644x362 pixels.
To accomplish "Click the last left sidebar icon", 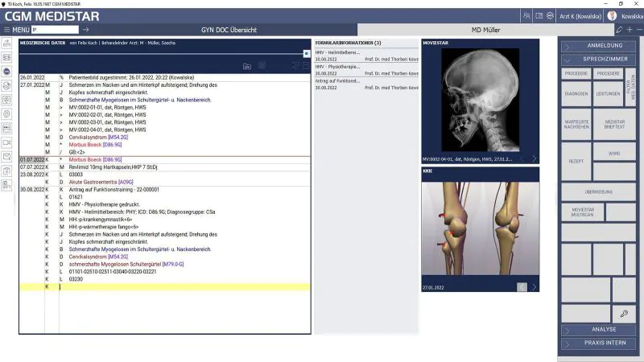I will [6, 186].
